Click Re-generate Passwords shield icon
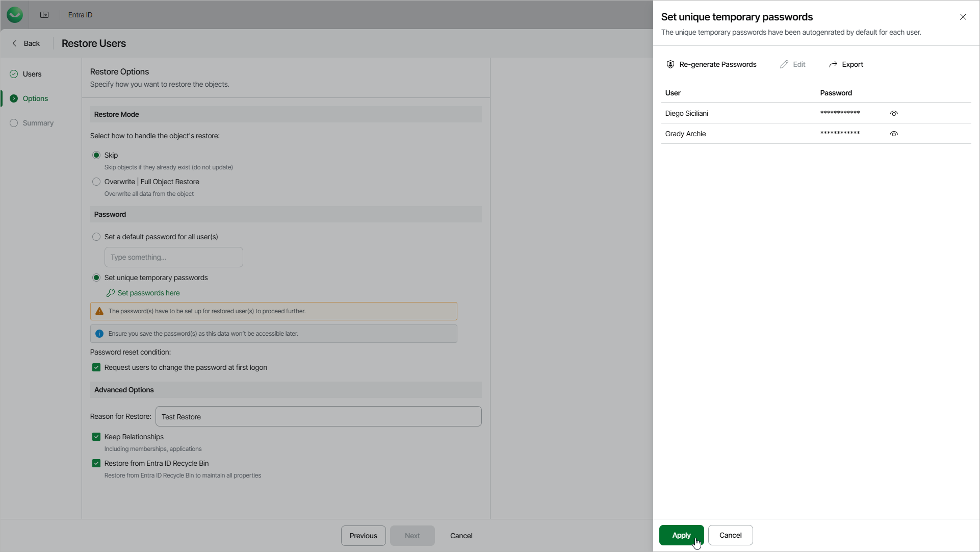Image resolution: width=980 pixels, height=552 pixels. 670,64
